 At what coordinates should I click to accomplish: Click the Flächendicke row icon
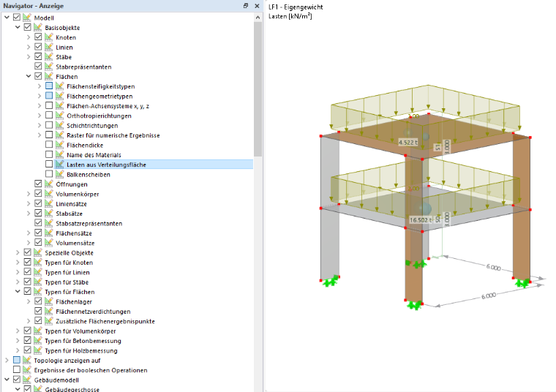60,145
